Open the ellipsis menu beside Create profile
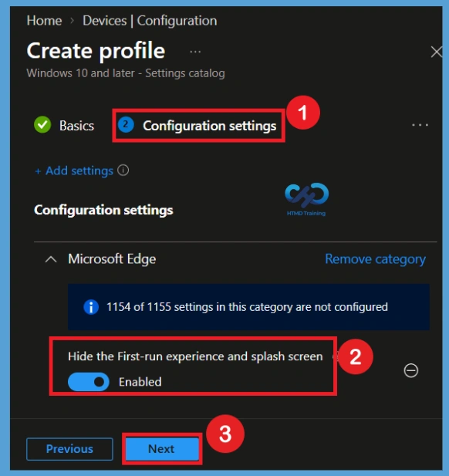Image resolution: width=449 pixels, height=476 pixels. point(195,52)
